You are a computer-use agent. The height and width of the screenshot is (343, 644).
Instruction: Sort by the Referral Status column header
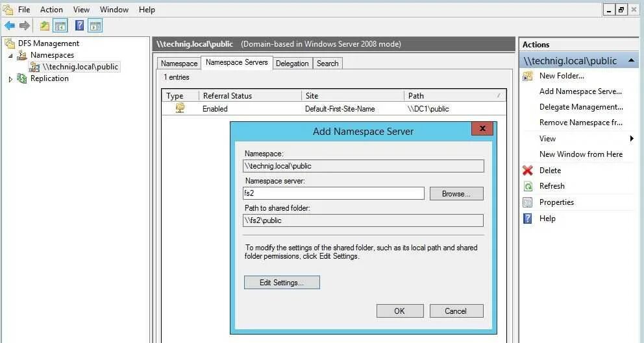tap(250, 95)
